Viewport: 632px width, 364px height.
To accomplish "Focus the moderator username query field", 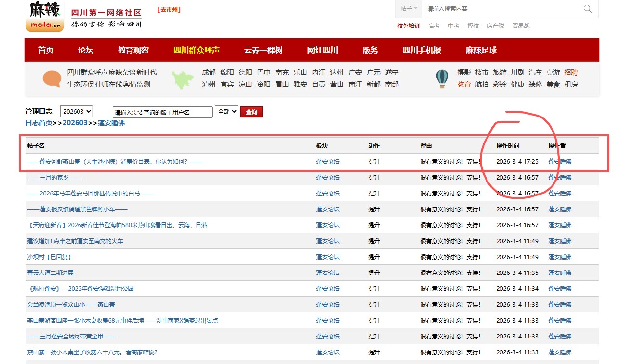I will [x=162, y=112].
